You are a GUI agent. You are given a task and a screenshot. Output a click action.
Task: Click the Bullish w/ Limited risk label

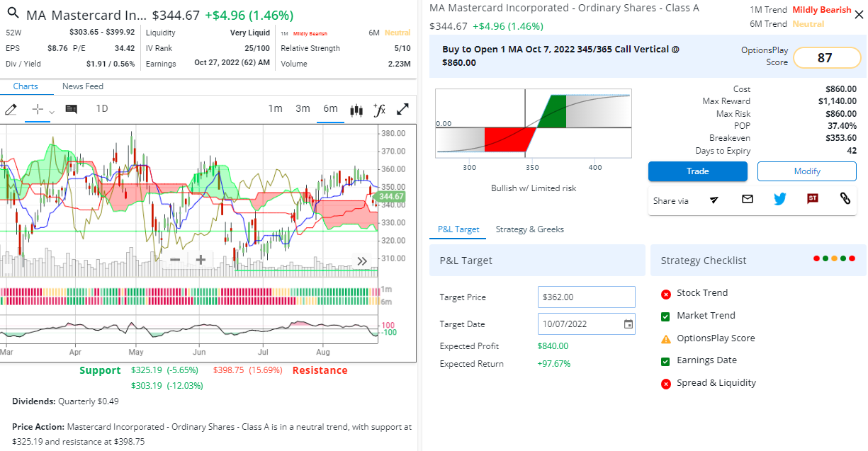534,188
